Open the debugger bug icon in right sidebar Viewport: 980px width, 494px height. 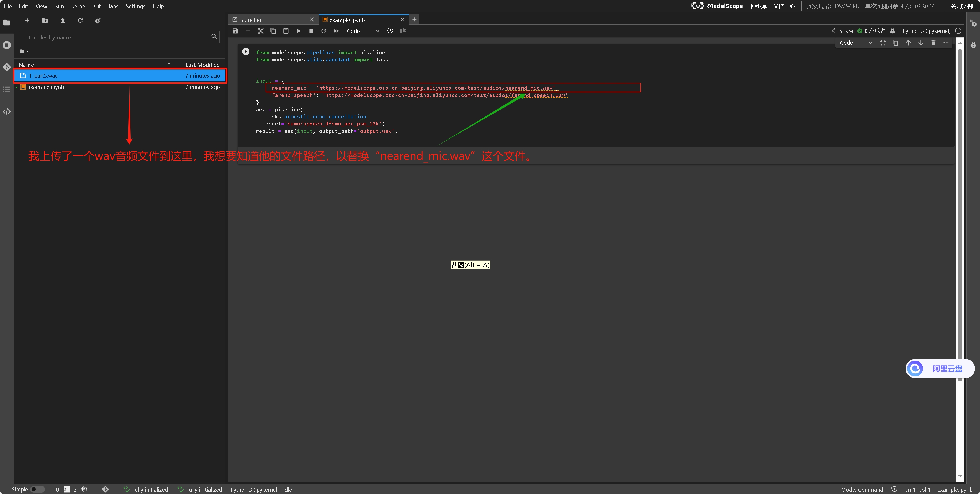(x=973, y=45)
